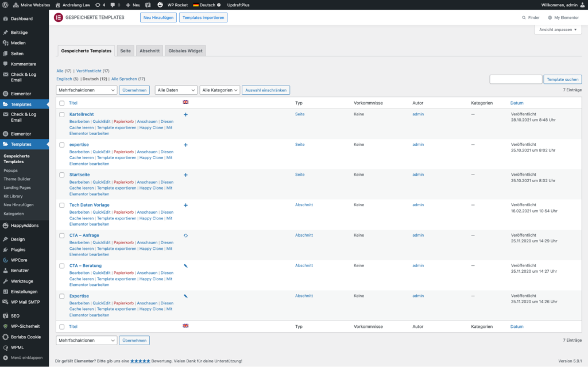Switch to the Abschnitt tab
Image resolution: width=588 pixels, height=367 pixels.
pos(150,51)
